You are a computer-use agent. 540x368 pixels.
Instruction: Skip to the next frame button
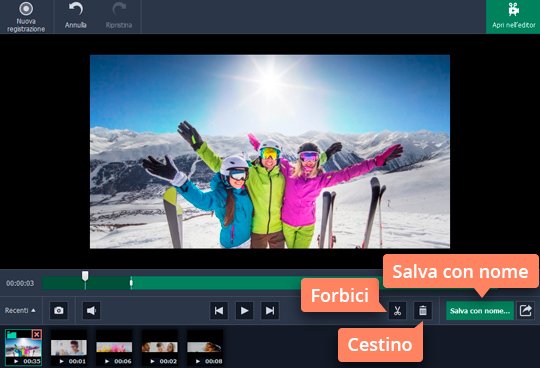[x=270, y=311]
